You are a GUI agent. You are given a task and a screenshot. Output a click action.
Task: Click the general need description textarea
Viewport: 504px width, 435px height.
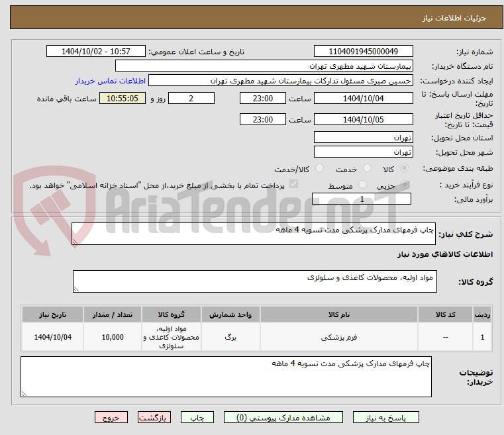(254, 234)
